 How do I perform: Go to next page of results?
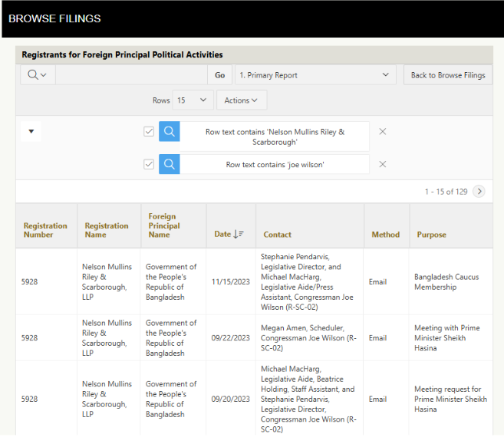point(479,192)
